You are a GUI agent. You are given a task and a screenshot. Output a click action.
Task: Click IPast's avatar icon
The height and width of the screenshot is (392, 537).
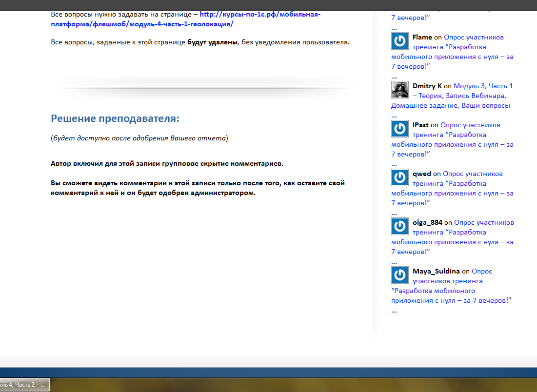(x=399, y=129)
